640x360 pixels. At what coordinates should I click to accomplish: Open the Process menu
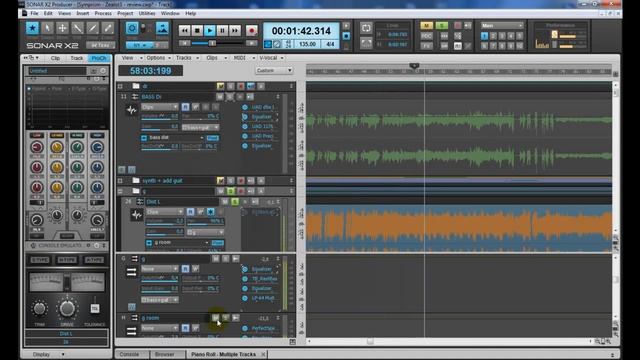pyautogui.click(x=103, y=13)
